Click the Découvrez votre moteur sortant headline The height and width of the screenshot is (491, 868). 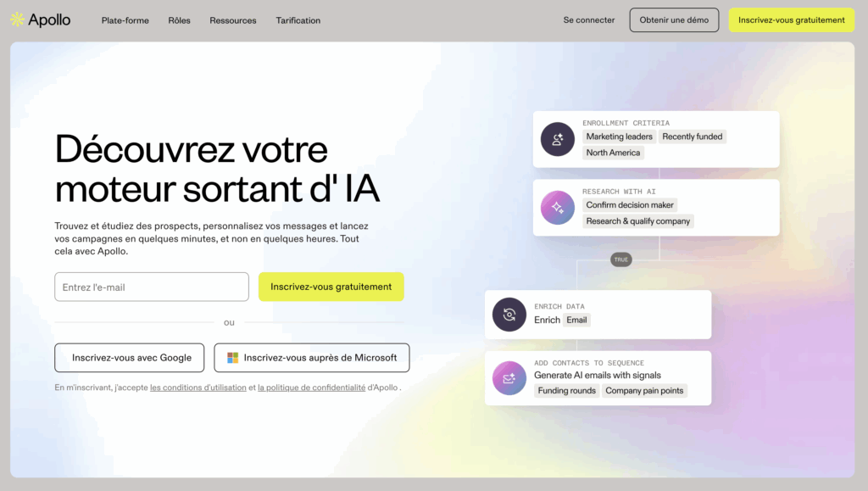217,168
